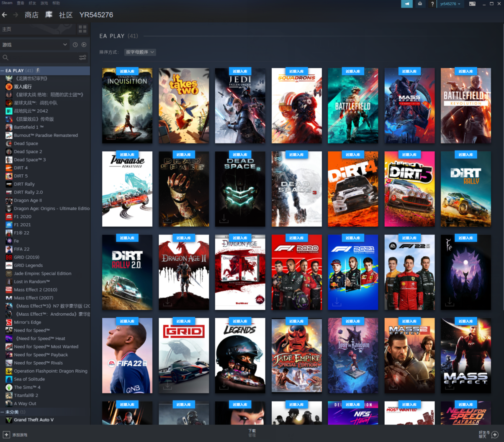Viewport: 504px width, 442px height.
Task: Click the Grand Theft Auto V icon
Action: (9, 420)
